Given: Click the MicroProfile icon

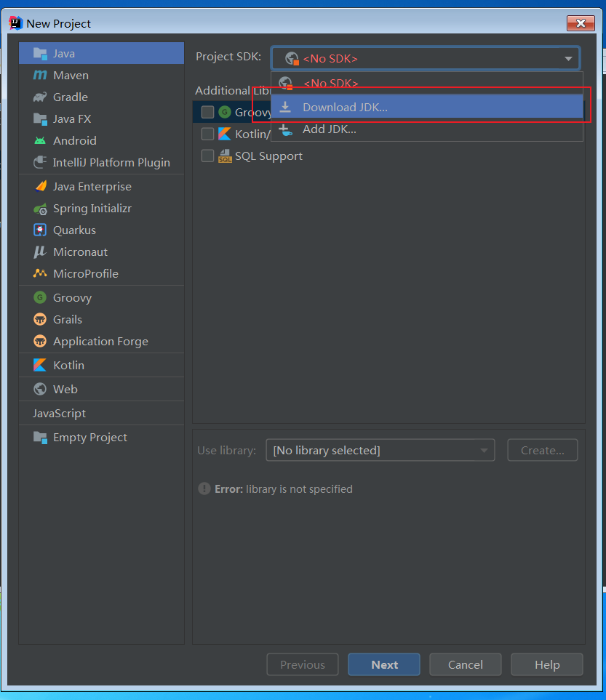Looking at the screenshot, I should [40, 273].
